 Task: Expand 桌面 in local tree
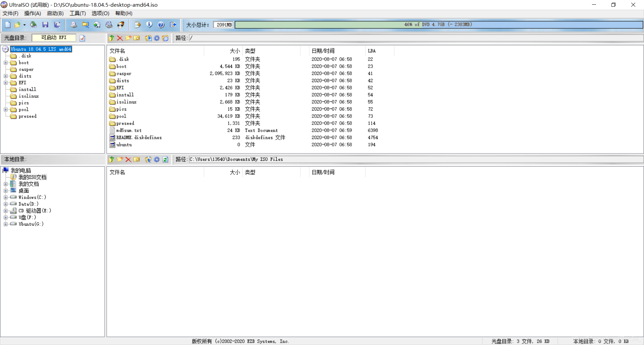pos(6,191)
